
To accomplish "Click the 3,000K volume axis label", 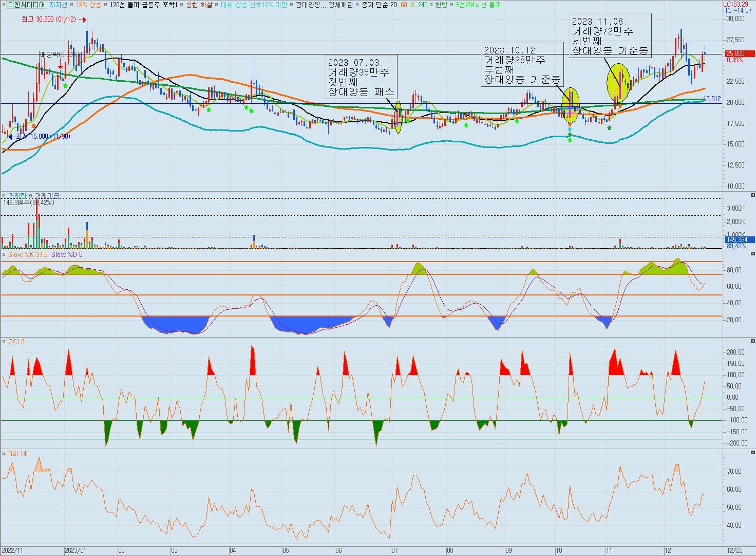I will pyautogui.click(x=736, y=208).
